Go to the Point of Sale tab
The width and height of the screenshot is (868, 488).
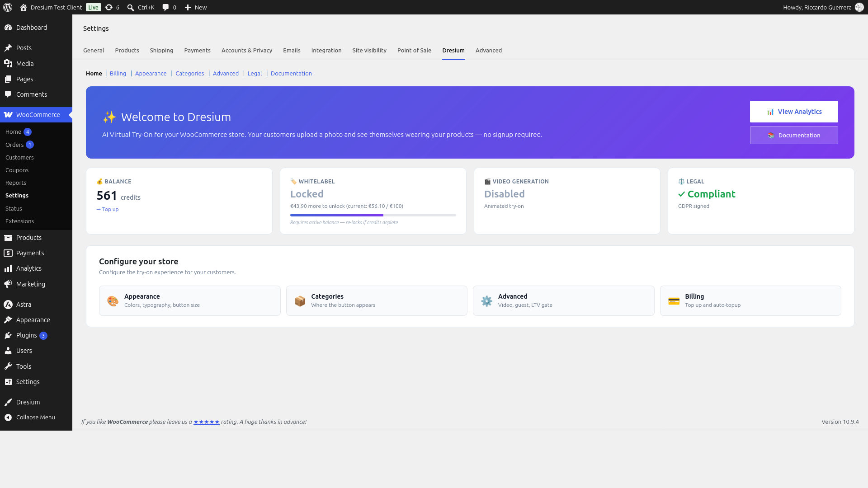pyautogui.click(x=414, y=50)
